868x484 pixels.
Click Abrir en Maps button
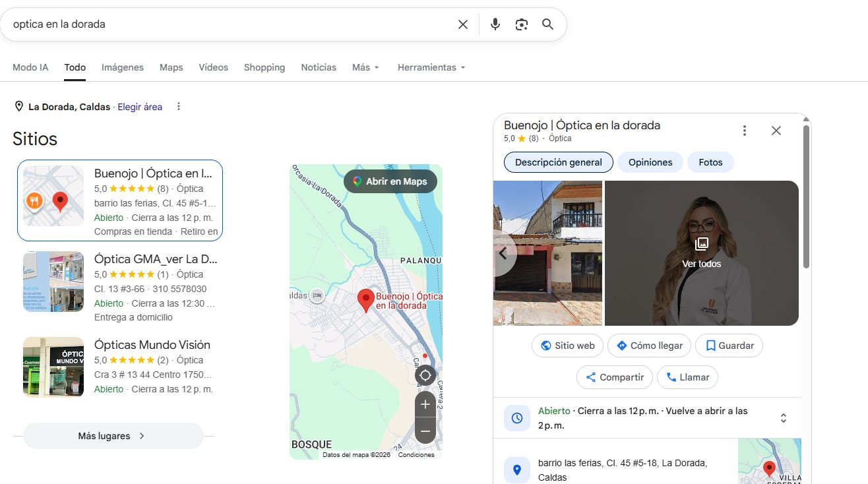tap(390, 181)
